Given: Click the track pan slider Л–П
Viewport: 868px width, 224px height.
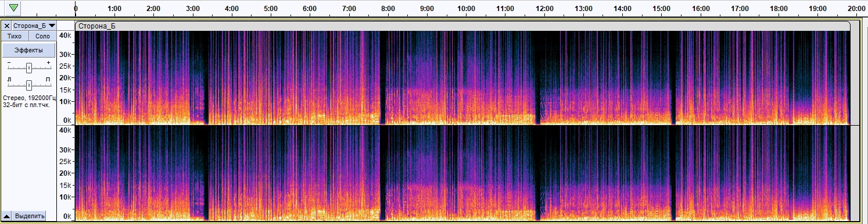Looking at the screenshot, I should coord(28,85).
